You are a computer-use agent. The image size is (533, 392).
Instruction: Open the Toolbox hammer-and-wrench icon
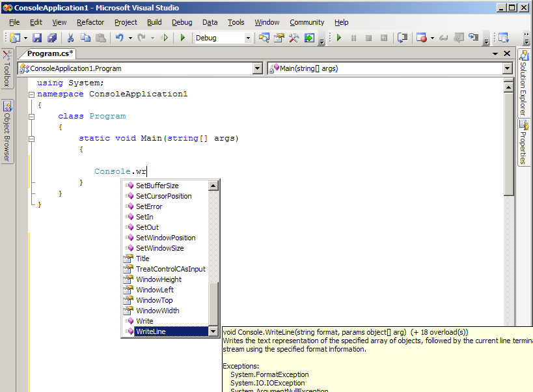tap(294, 38)
